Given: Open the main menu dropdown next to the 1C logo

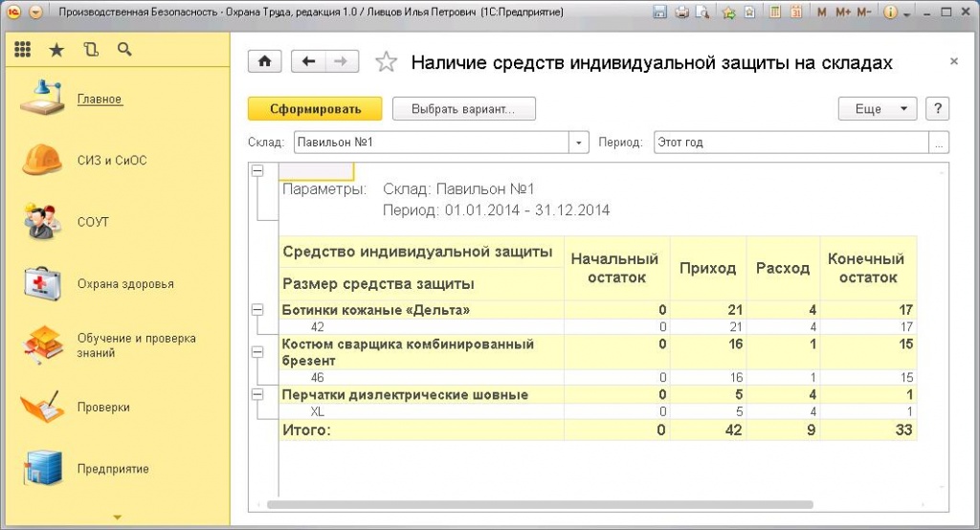Looking at the screenshot, I should (x=36, y=11).
